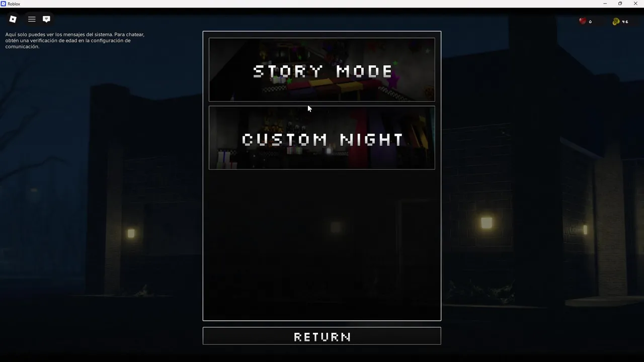Click the coin balance showing 46
Screen dimensions: 644x362
pos(625,22)
